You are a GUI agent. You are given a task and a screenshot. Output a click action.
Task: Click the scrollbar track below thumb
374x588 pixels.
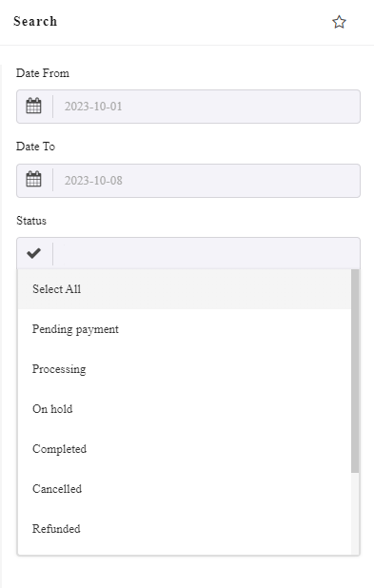tap(355, 513)
